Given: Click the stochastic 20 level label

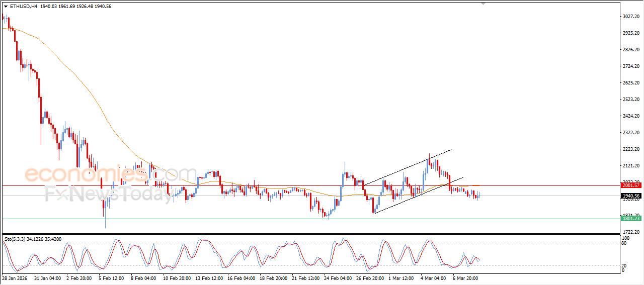Looking at the screenshot, I should coord(625,265).
